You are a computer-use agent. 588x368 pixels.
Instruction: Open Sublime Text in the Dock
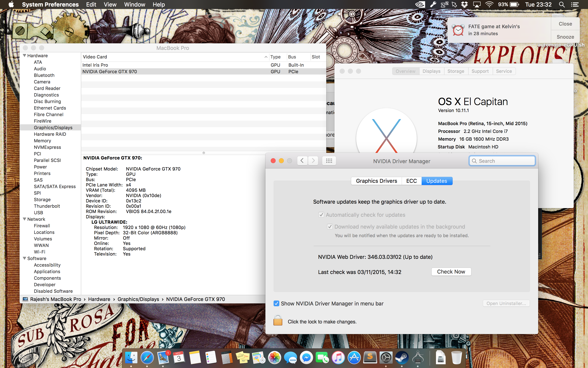click(x=370, y=358)
